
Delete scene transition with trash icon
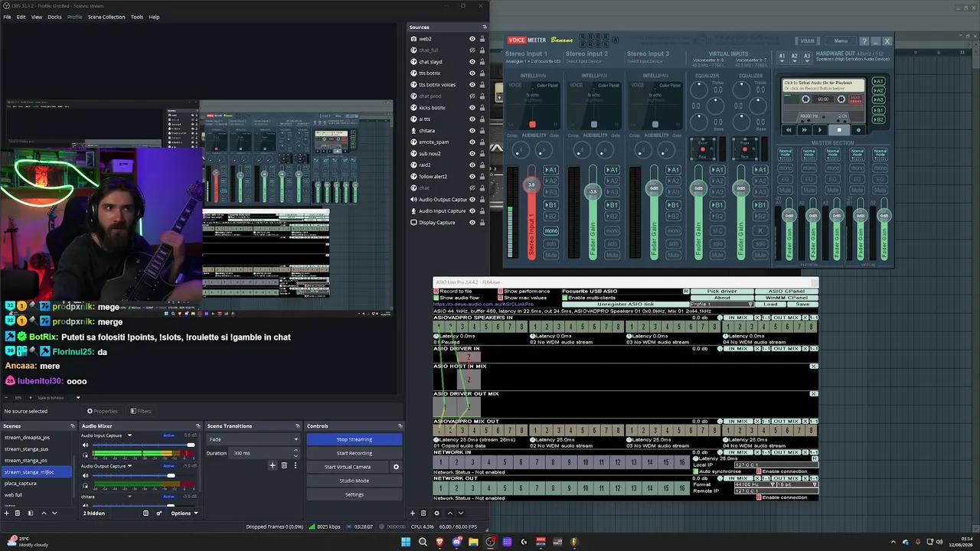pos(284,465)
